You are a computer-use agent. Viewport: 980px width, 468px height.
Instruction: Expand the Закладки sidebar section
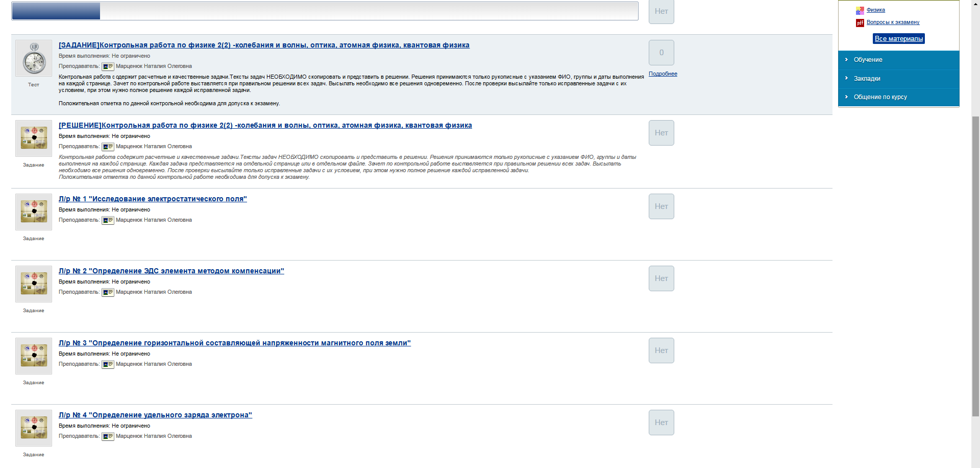[x=867, y=79]
